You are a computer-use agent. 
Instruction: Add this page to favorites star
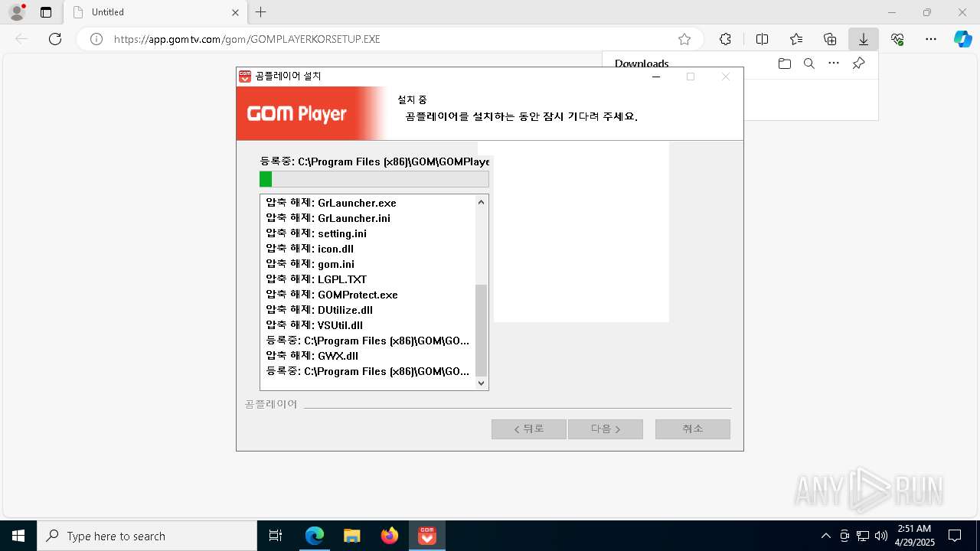[684, 39]
